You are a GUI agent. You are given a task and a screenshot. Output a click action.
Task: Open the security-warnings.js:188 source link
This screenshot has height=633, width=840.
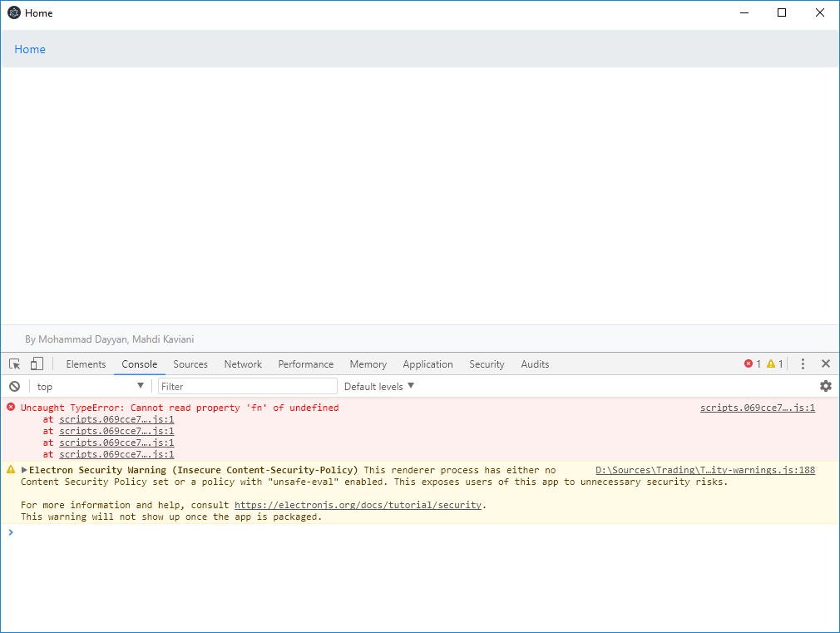coord(704,471)
